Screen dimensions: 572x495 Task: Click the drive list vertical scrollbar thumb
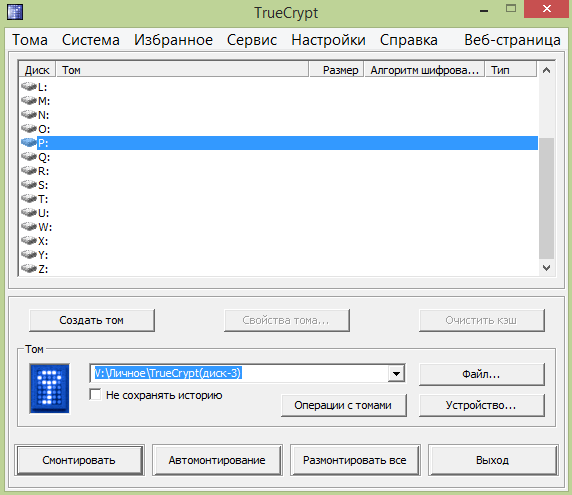coord(546,198)
